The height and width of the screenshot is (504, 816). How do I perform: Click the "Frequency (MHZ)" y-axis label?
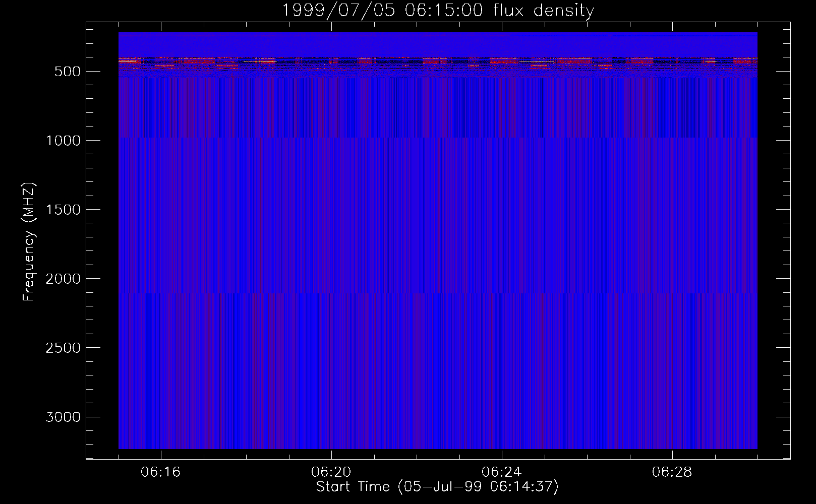pyautogui.click(x=29, y=242)
